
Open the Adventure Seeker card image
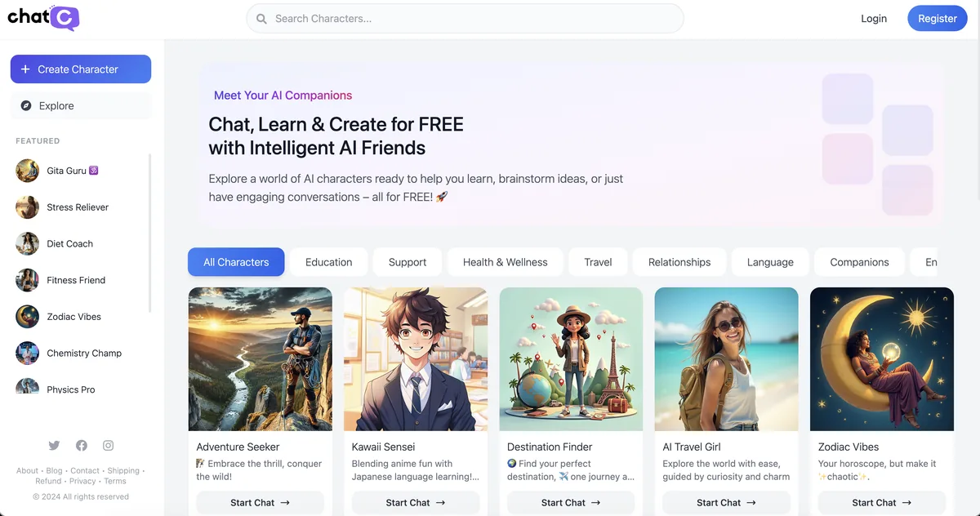pos(261,359)
